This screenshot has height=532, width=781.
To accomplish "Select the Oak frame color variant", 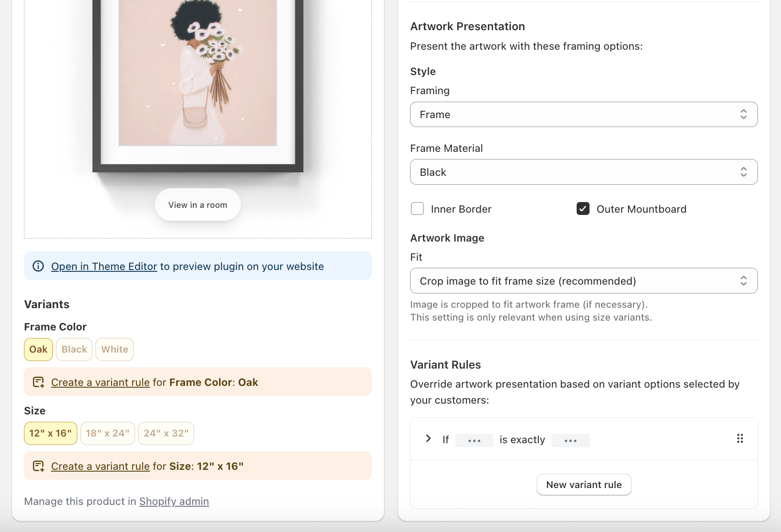I will point(38,349).
